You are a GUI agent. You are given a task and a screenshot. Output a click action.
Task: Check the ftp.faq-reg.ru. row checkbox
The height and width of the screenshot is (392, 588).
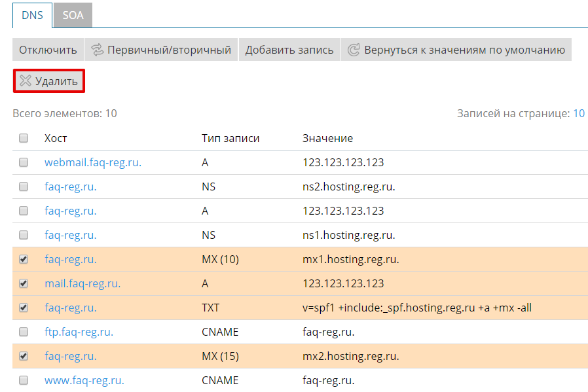(24, 332)
